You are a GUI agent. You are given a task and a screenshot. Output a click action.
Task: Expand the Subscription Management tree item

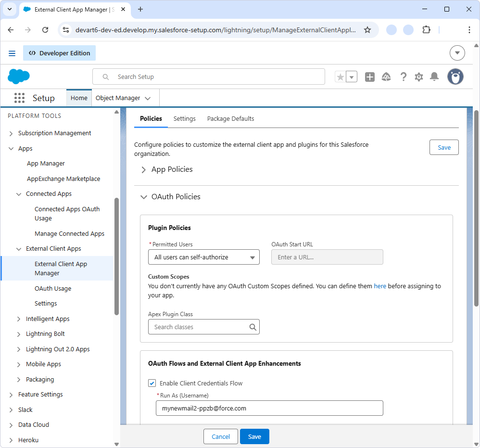pyautogui.click(x=11, y=133)
